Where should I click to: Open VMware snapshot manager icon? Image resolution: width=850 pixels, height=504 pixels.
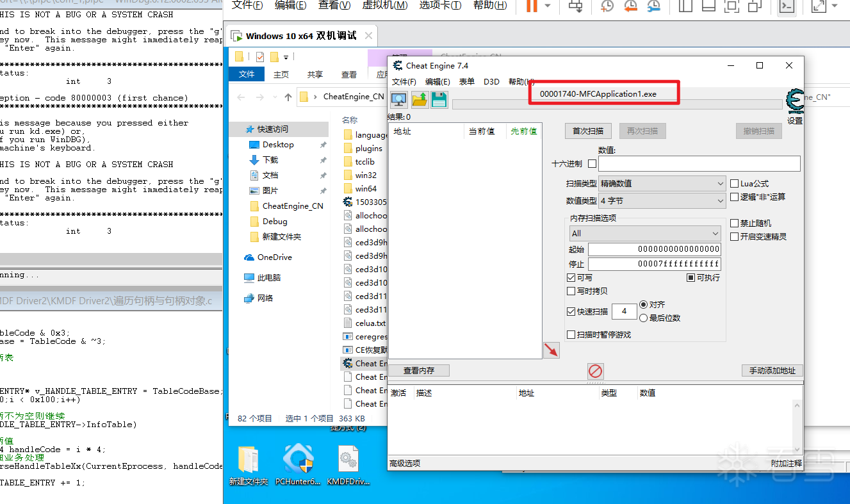(654, 6)
